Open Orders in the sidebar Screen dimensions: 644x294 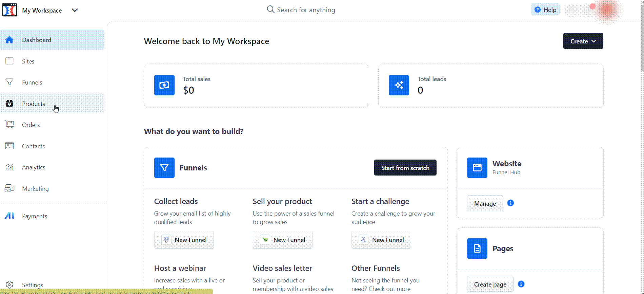point(52,125)
